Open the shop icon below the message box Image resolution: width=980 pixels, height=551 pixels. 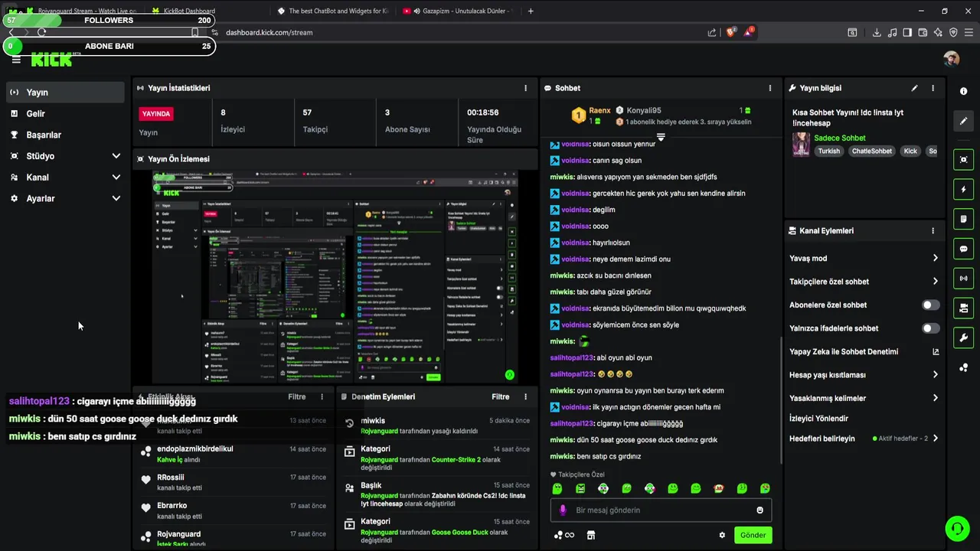click(x=591, y=535)
